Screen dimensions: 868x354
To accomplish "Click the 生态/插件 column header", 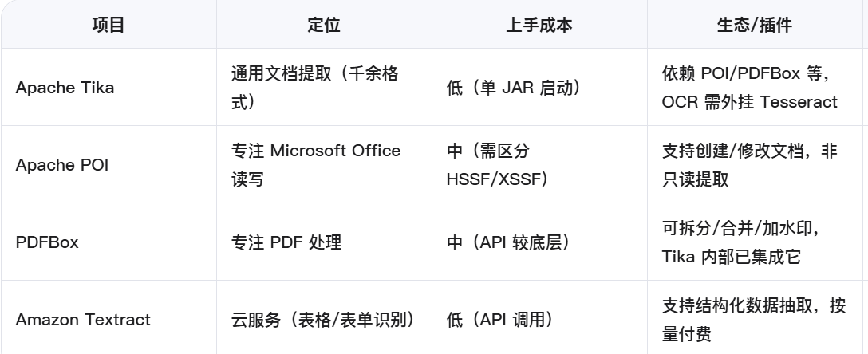I will 754,25.
